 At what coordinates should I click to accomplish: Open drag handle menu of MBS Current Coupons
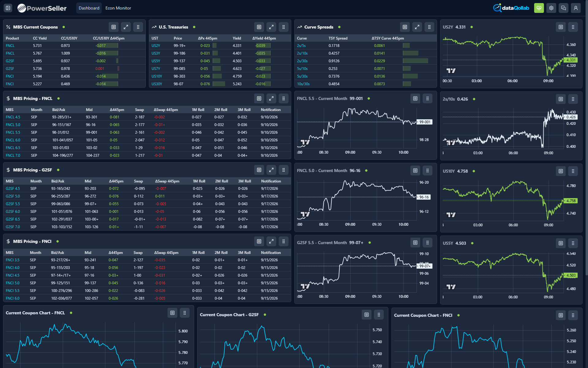[138, 27]
